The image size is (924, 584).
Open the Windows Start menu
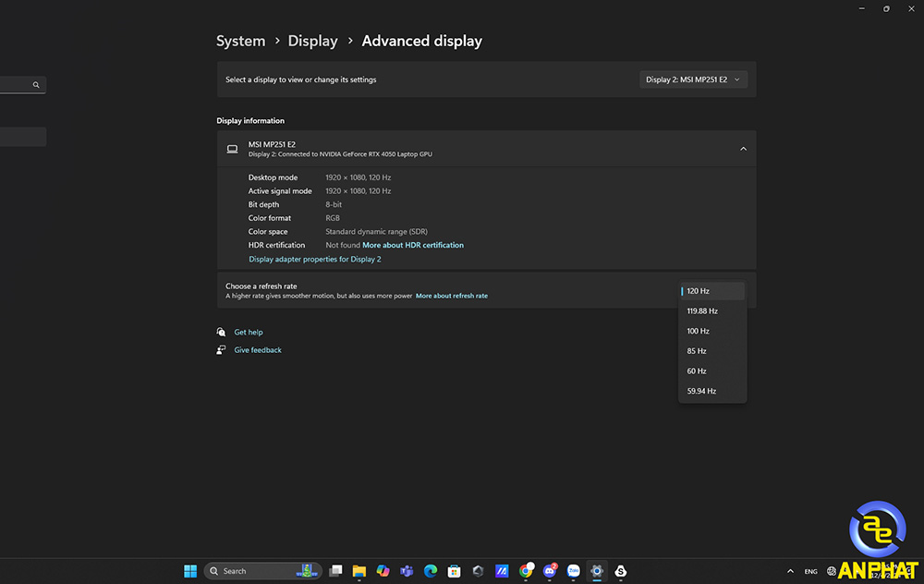point(190,570)
